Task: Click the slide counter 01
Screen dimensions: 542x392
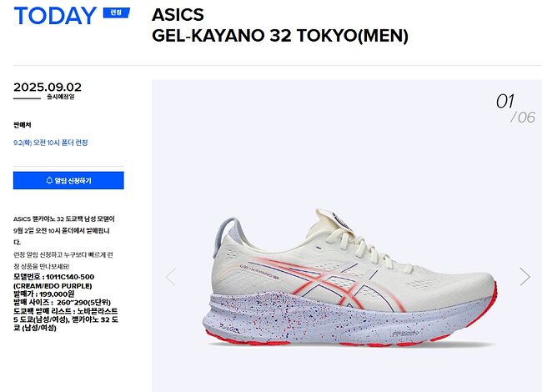Action: click(x=505, y=102)
